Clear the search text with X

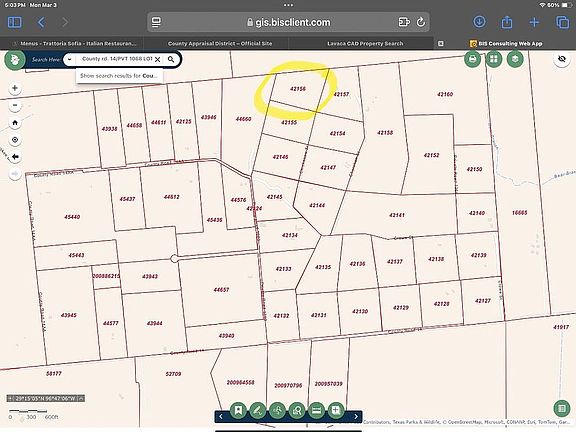158,60
